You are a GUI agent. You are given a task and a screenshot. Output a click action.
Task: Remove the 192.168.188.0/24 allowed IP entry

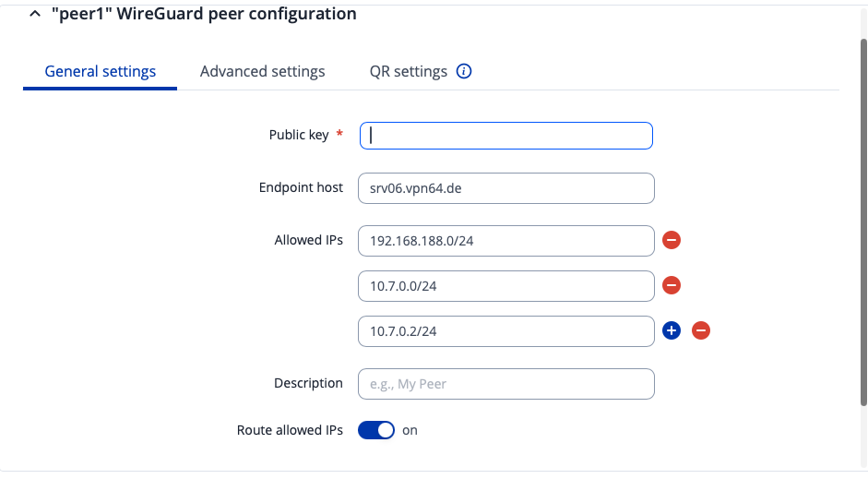(x=672, y=241)
